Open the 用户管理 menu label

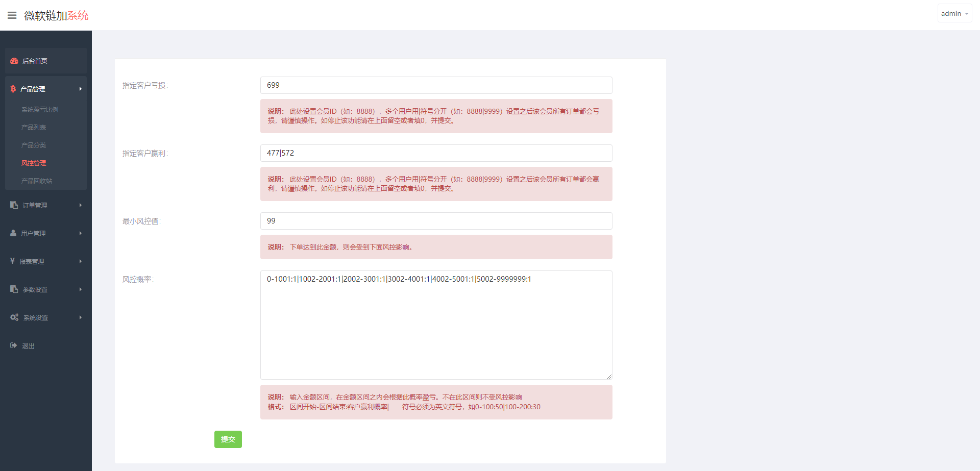pos(33,234)
